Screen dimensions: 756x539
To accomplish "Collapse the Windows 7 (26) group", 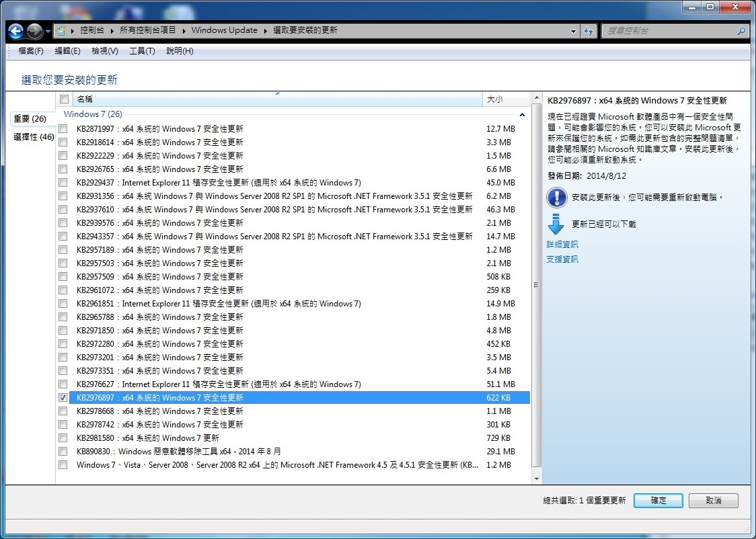I will point(522,115).
